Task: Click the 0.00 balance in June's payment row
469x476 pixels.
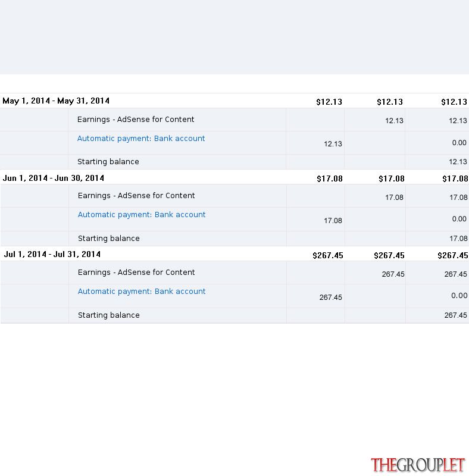Action: (x=459, y=219)
